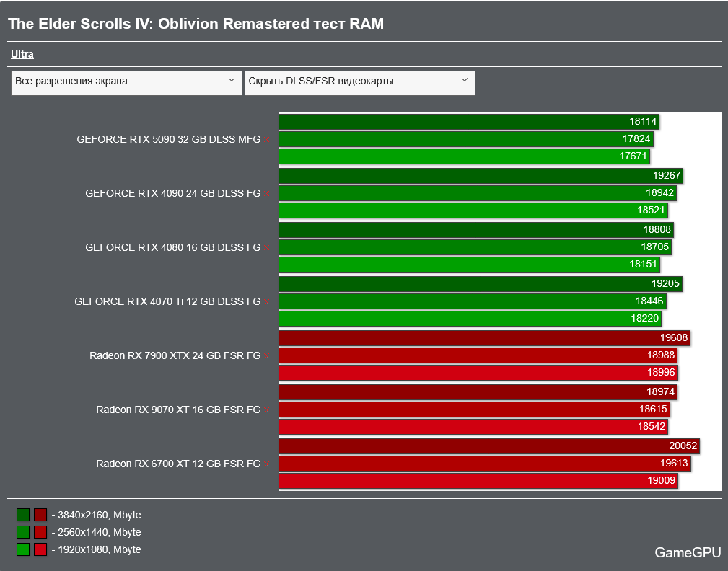Select the Ultra quality tab

point(22,54)
